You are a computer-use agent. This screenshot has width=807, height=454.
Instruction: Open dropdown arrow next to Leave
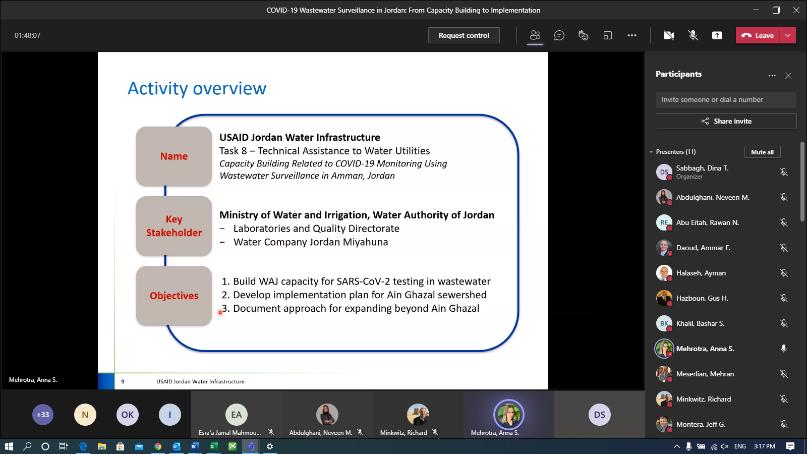point(789,35)
